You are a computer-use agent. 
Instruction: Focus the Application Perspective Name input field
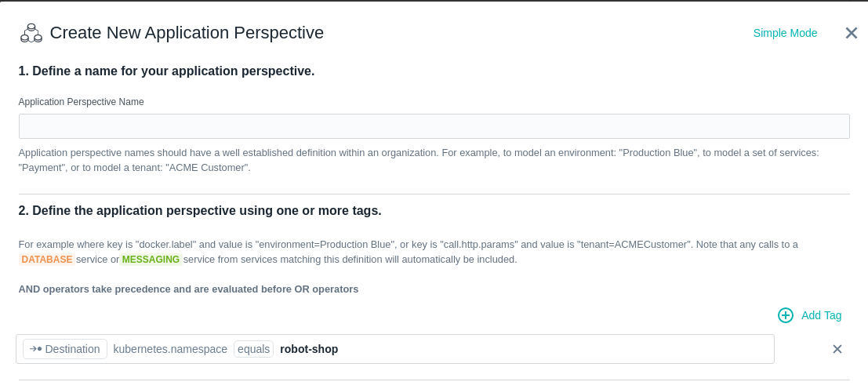(x=434, y=126)
